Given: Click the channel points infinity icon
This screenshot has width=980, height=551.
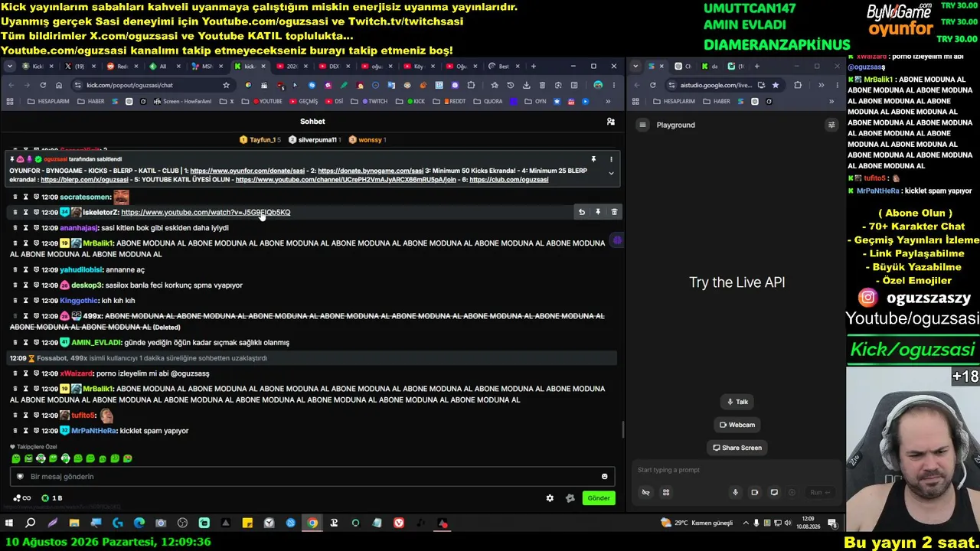Looking at the screenshot, I should tap(22, 498).
